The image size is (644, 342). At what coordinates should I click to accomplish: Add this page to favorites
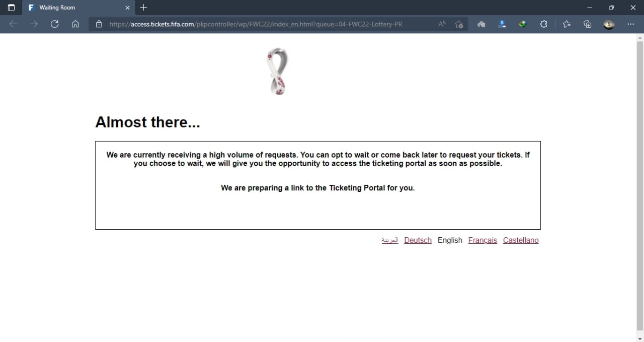(458, 24)
